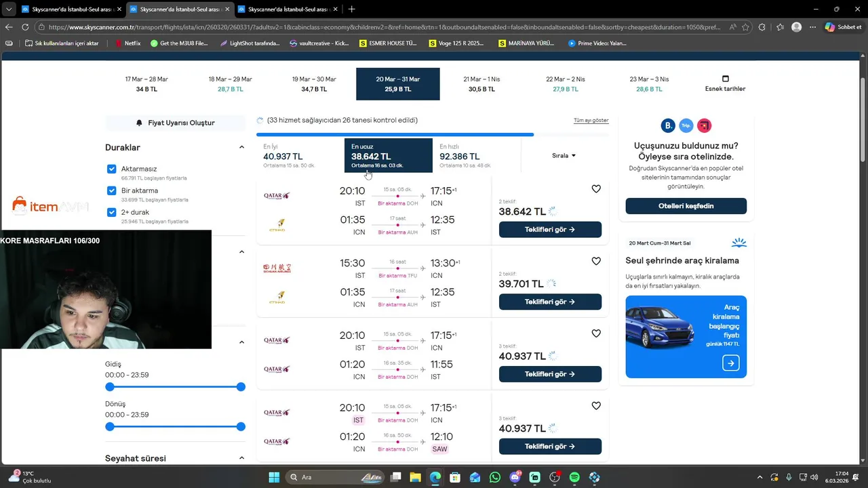Select the En hızlı 92.386 TL tab
Image resolution: width=868 pixels, height=488 pixels.
coord(477,156)
